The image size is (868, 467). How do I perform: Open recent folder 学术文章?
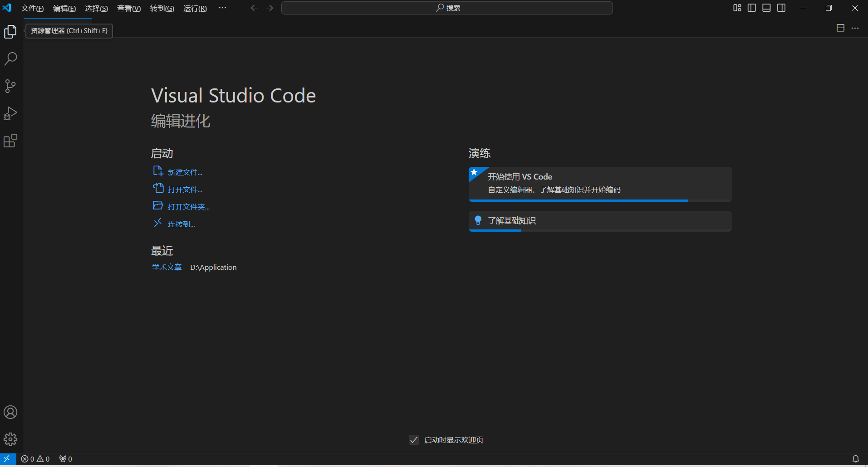(167, 268)
